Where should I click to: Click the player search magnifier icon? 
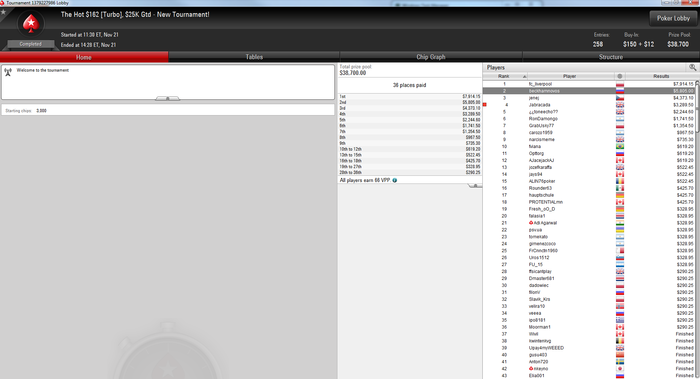pyautogui.click(x=692, y=67)
